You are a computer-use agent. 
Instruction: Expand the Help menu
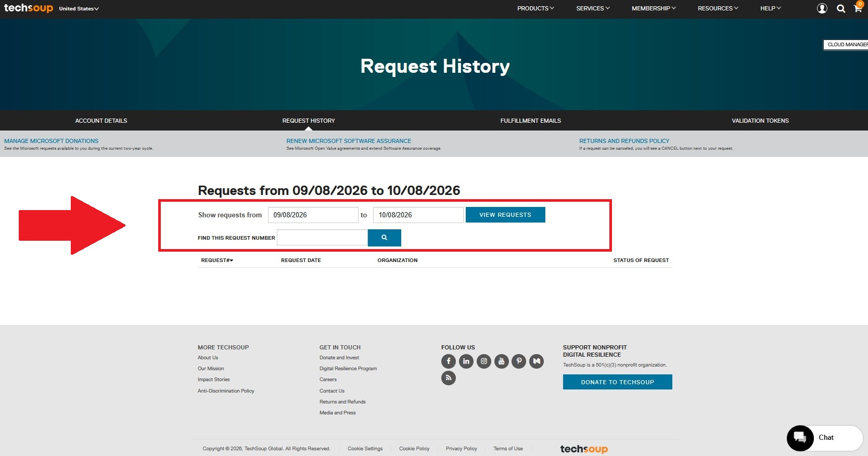(x=771, y=8)
